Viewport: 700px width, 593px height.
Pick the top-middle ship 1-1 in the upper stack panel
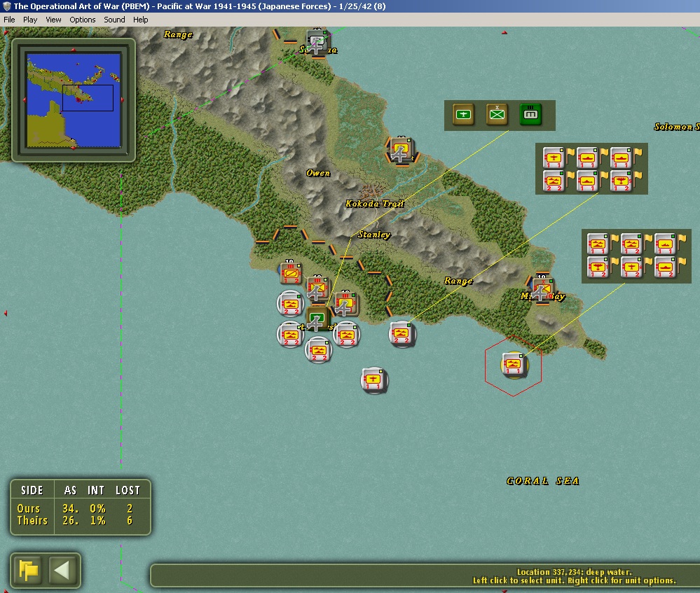point(587,158)
